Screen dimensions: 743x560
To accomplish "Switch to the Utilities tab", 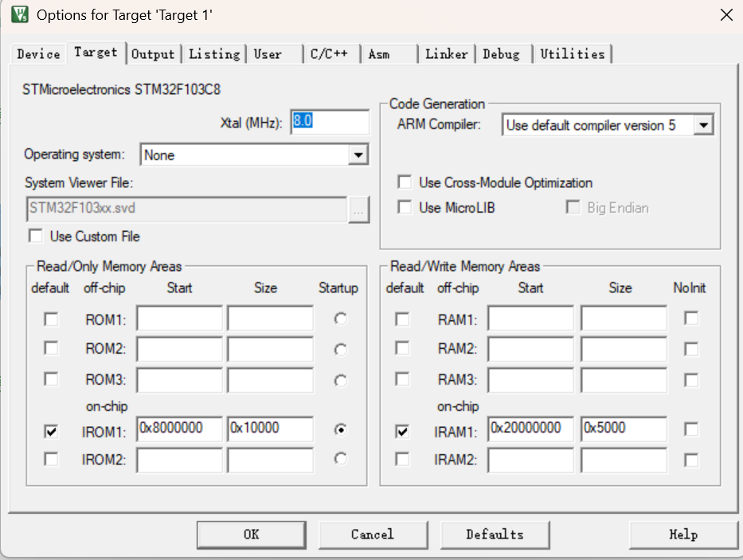I will tap(573, 54).
